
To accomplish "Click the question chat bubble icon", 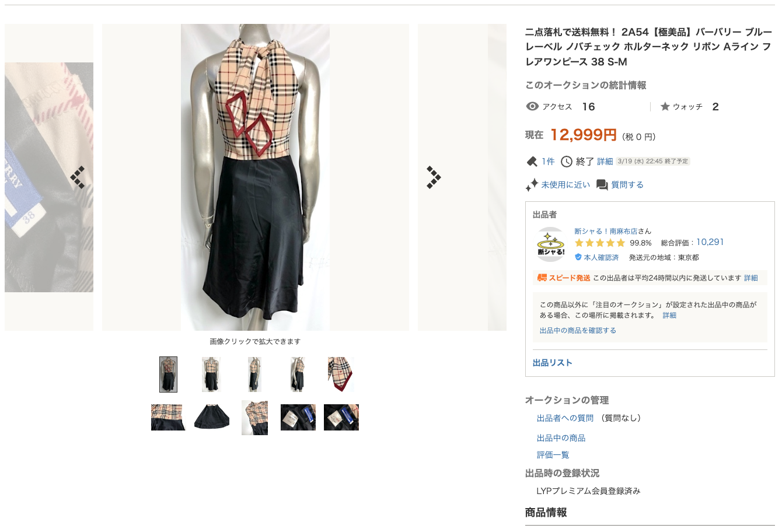I will (x=602, y=185).
